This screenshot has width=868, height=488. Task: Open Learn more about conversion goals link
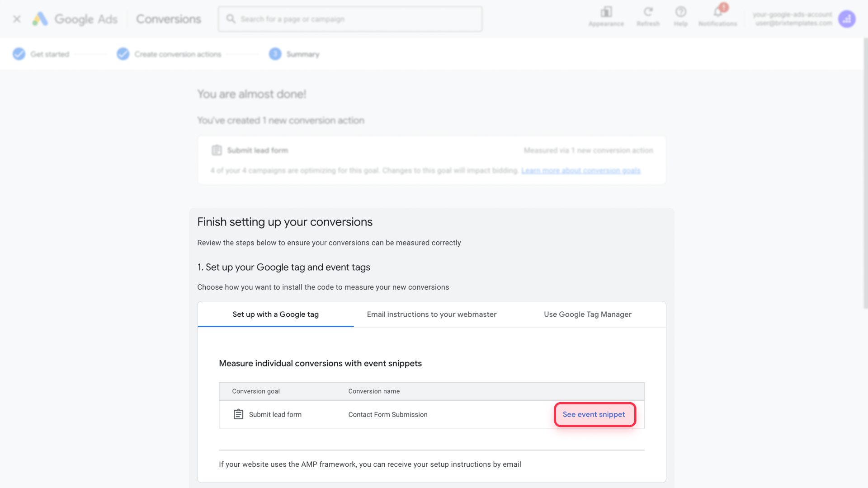coord(580,170)
